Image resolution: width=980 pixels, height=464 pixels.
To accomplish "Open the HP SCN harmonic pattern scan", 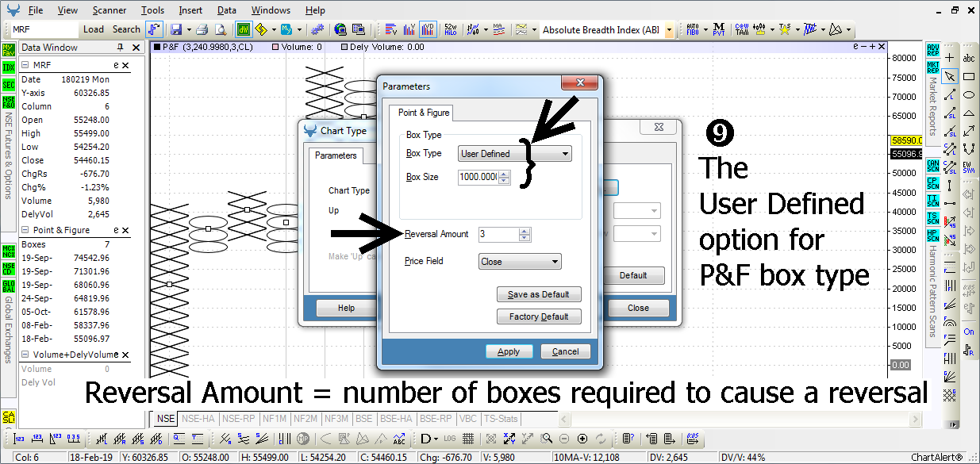I will point(933,236).
